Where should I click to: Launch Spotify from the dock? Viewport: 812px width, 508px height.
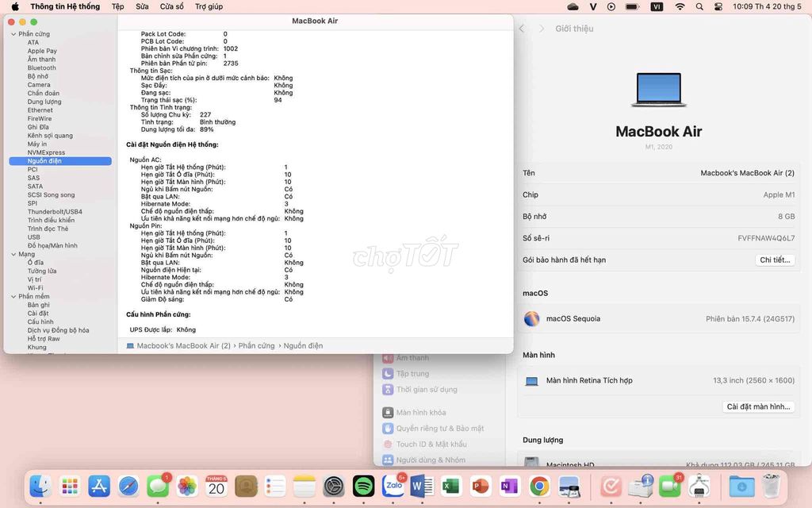coord(363,487)
